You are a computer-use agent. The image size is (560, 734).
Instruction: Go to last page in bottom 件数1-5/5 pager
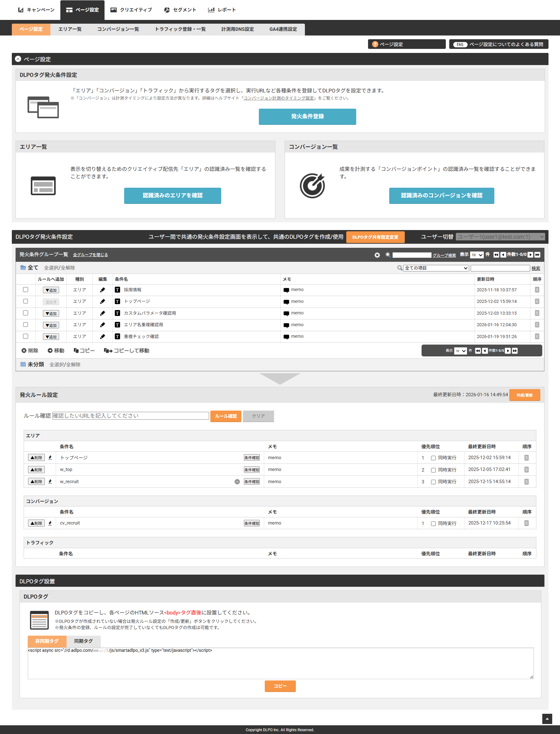pyautogui.click(x=515, y=351)
